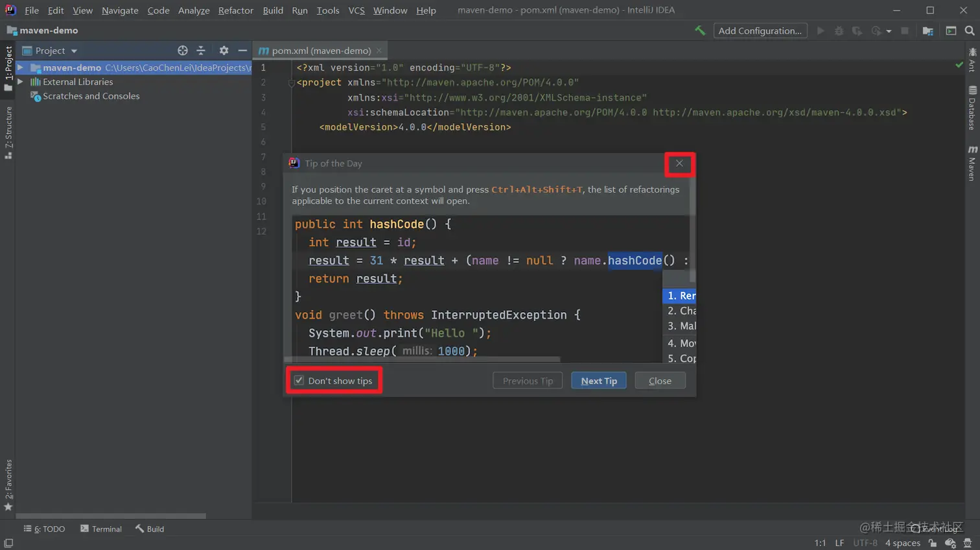This screenshot has width=980, height=550.
Task: Open the TODO tool window
Action: [x=44, y=529]
